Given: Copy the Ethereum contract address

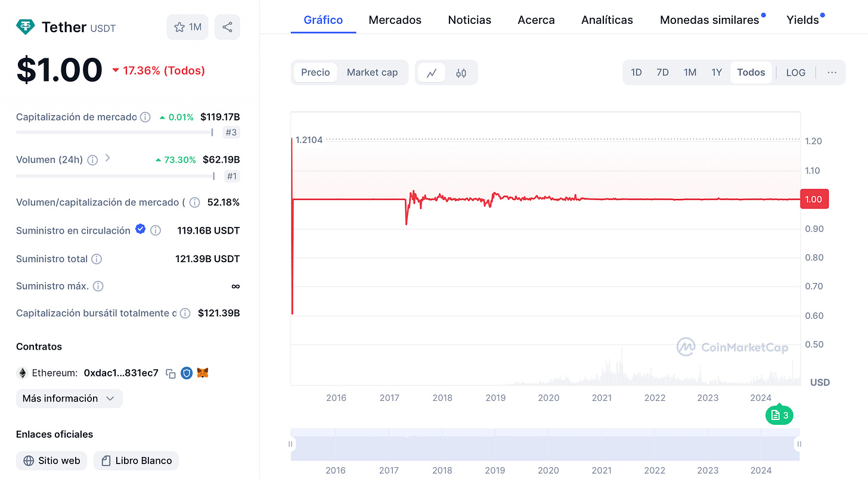Looking at the screenshot, I should pyautogui.click(x=170, y=374).
